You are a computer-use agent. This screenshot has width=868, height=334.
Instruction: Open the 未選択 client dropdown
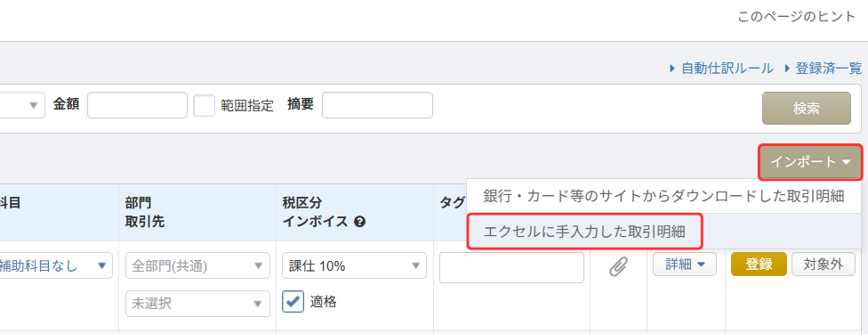click(197, 304)
